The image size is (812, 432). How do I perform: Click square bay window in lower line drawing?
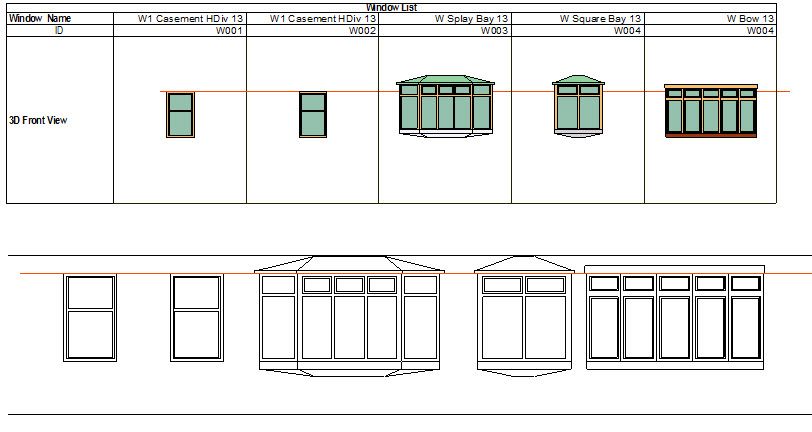524,316
